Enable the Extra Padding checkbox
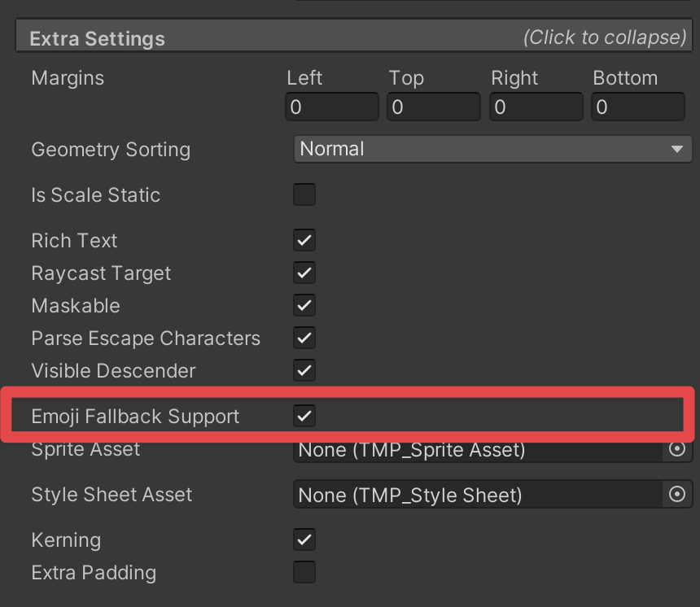The height and width of the screenshot is (607, 700). 304,572
